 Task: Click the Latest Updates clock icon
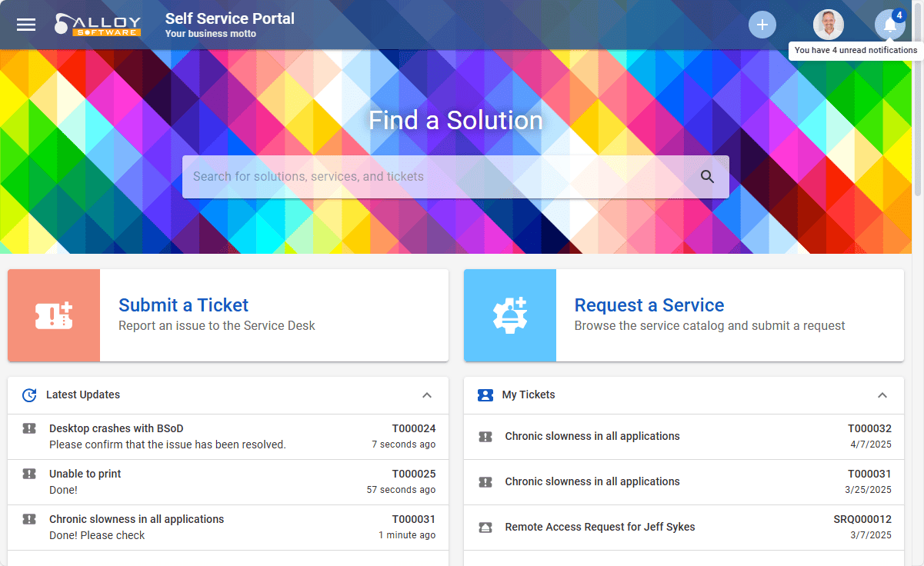[29, 395]
